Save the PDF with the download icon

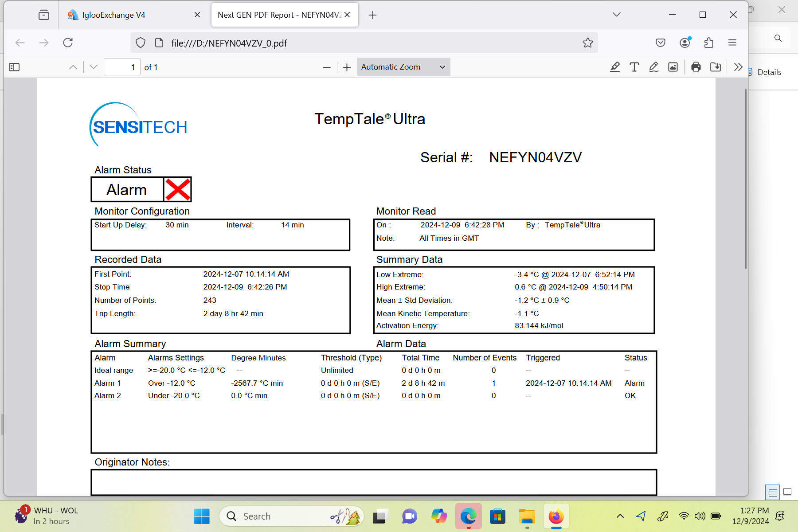716,67
